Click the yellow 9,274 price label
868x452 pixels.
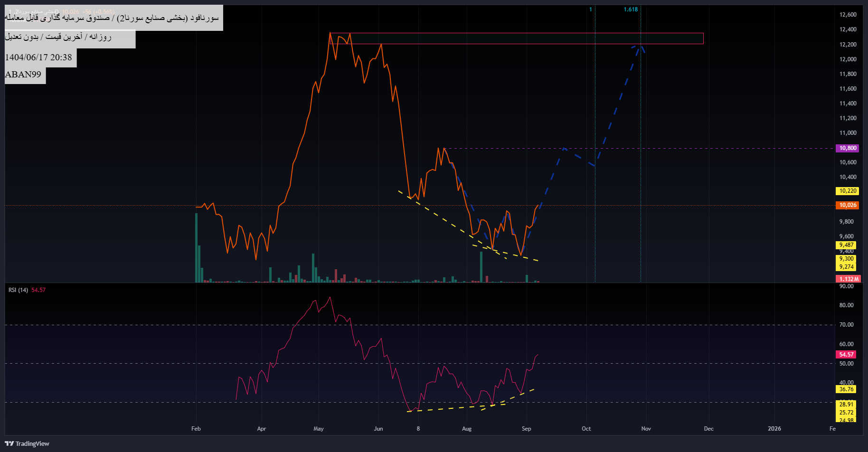tap(846, 267)
